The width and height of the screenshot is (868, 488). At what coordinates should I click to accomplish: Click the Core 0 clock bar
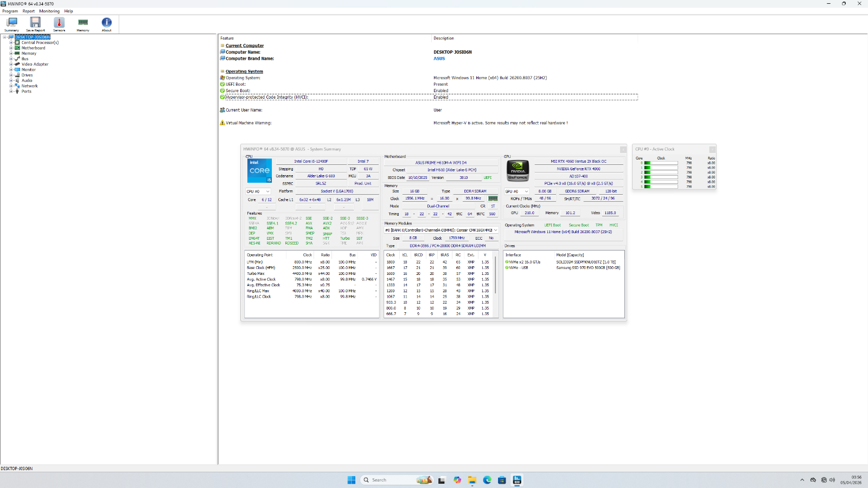click(661, 163)
